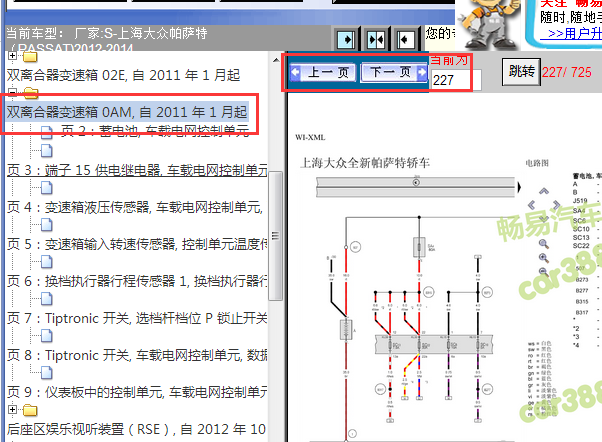Click the folder icon above 后座区娱乐视听装置
This screenshot has width=602, height=442.
coord(30,410)
